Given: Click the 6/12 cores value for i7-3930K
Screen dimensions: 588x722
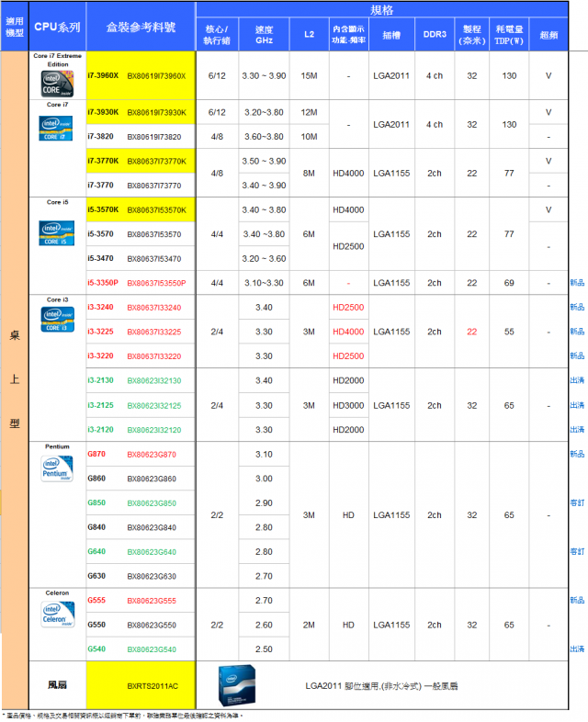Looking at the screenshot, I should pyautogui.click(x=217, y=112).
